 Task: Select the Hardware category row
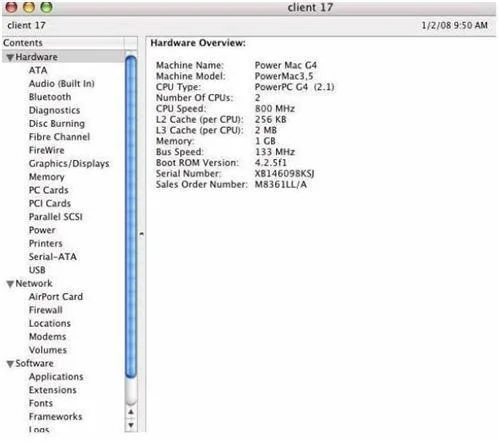tap(63, 57)
